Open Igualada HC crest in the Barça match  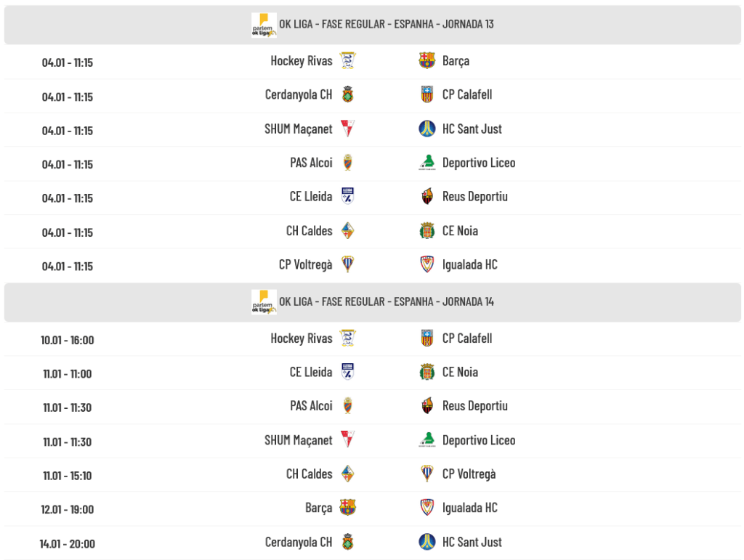coord(427,508)
